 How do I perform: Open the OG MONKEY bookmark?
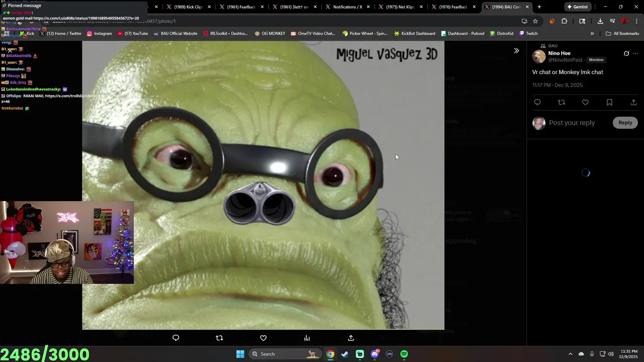270,33
